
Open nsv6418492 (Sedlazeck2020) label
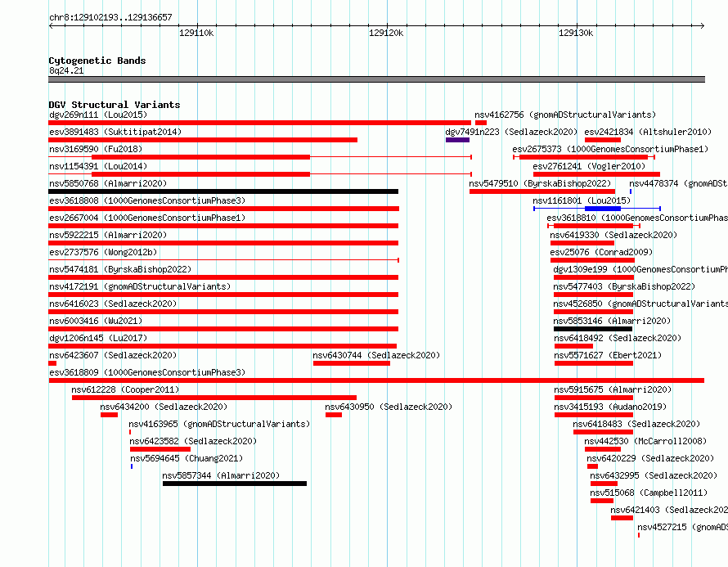pos(617,338)
